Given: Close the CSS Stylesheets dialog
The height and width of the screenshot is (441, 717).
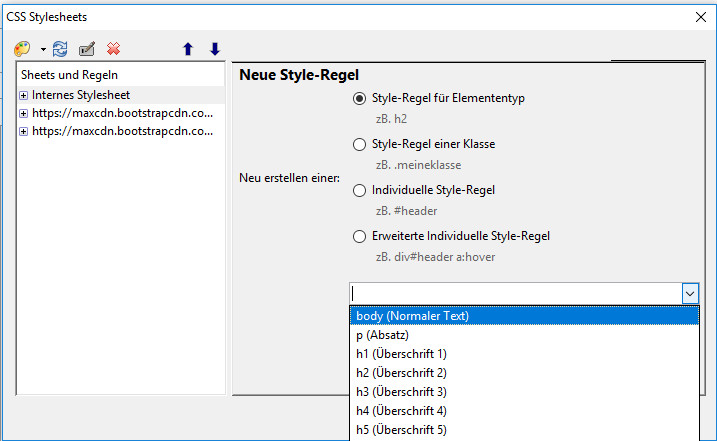Looking at the screenshot, I should (701, 17).
